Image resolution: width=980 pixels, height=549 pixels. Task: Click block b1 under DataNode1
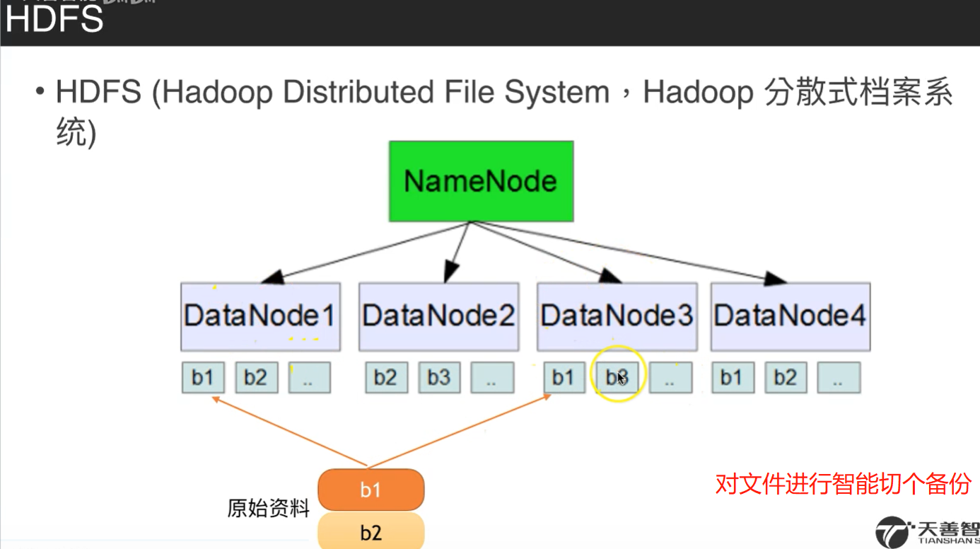tap(203, 378)
